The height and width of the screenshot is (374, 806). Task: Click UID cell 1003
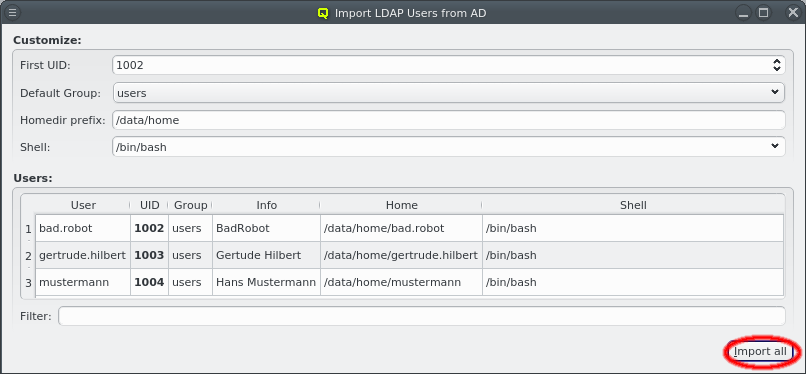point(150,255)
